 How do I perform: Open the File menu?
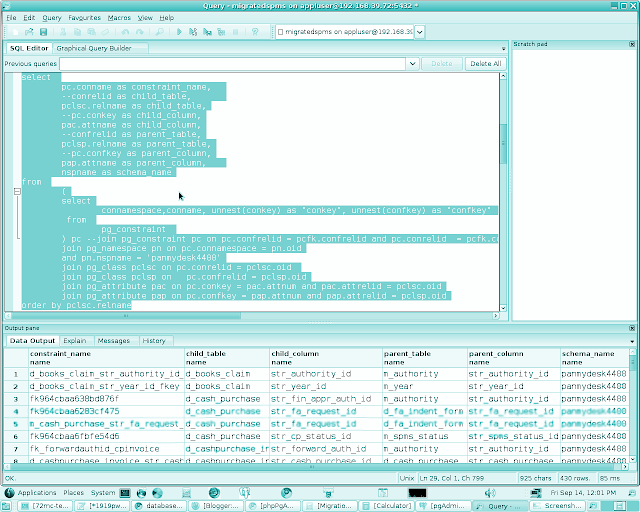point(11,18)
